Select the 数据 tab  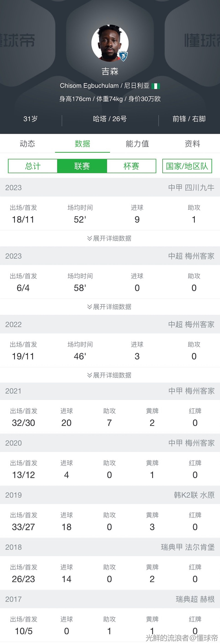pos(82,144)
